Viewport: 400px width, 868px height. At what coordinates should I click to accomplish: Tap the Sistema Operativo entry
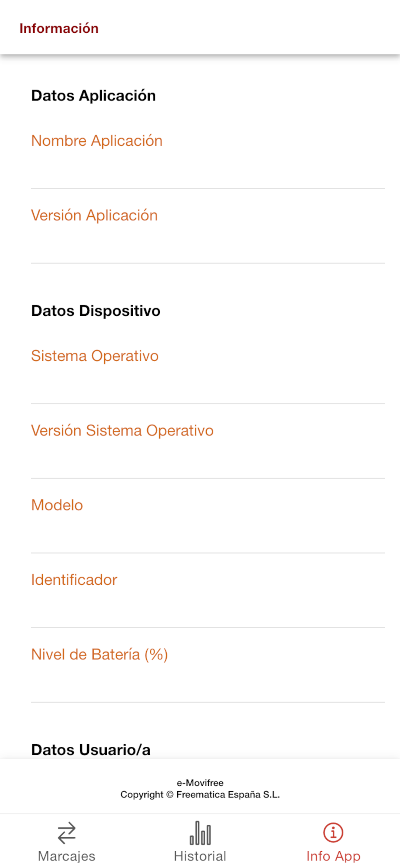[208, 367]
